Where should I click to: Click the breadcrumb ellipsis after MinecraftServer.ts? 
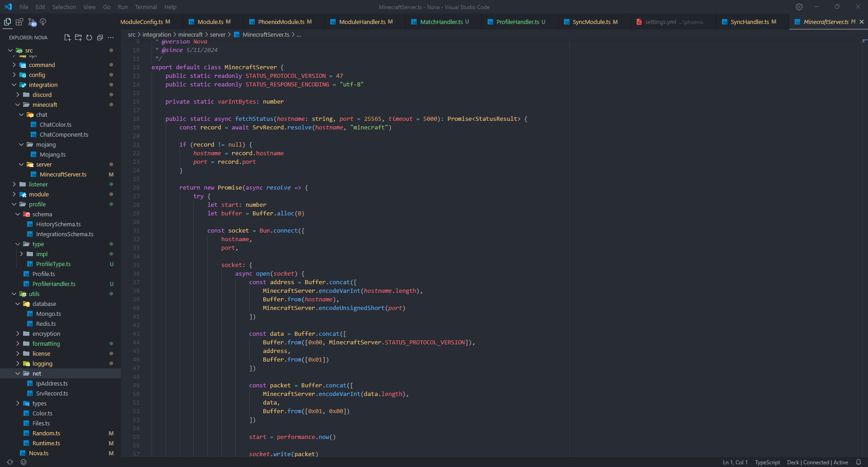click(x=299, y=34)
